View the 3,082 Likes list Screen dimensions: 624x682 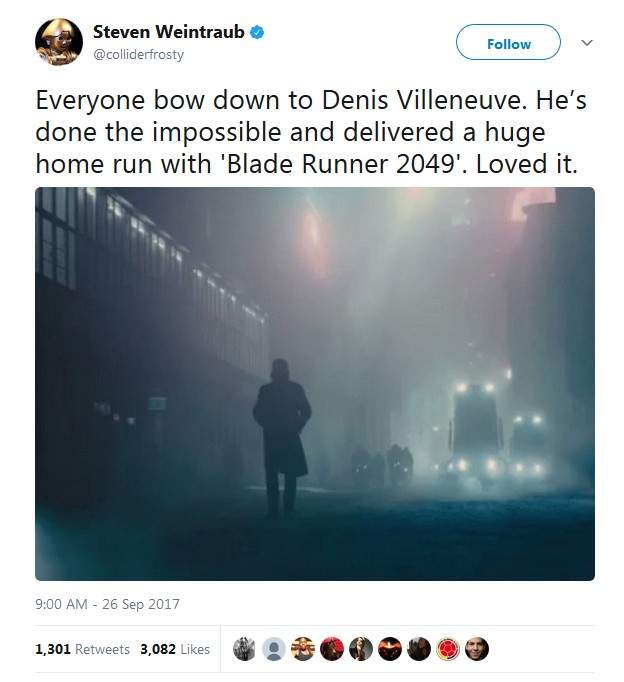pos(174,649)
